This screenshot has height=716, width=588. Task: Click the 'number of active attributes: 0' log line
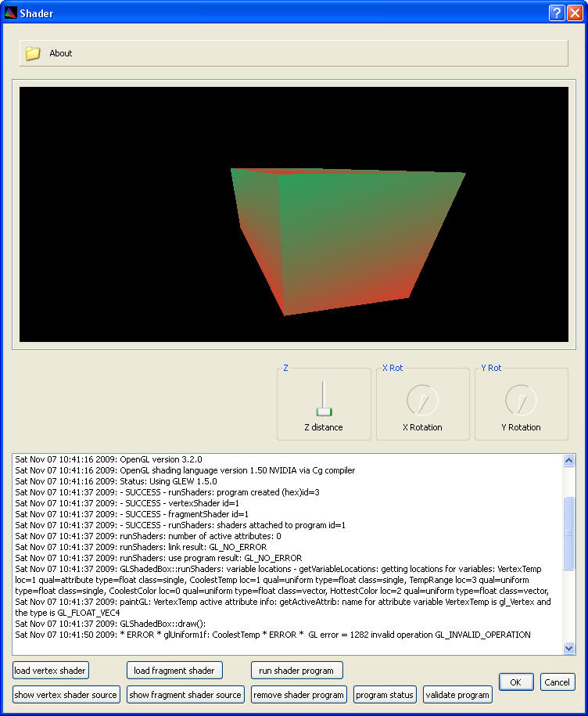(148, 536)
